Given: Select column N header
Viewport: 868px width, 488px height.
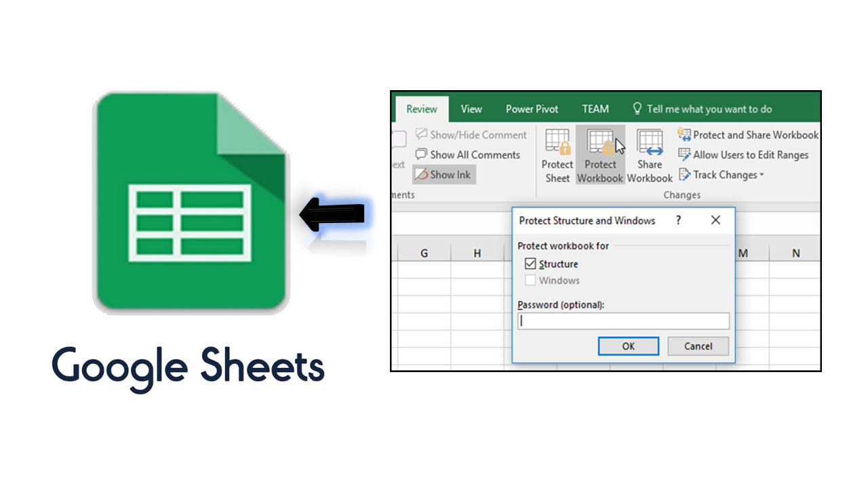Looking at the screenshot, I should pyautogui.click(x=795, y=253).
